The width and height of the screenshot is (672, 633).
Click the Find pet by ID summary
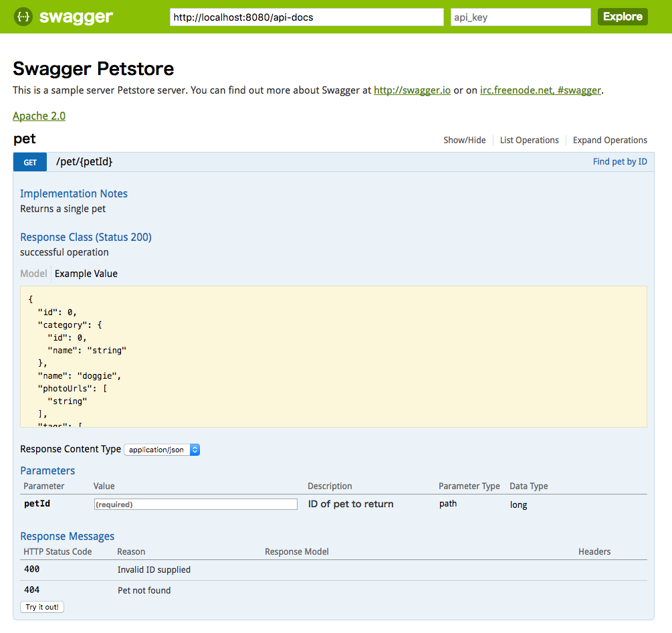(x=620, y=162)
